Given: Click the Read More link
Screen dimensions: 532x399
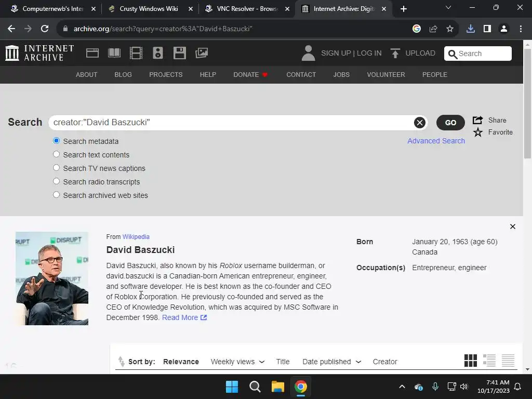Looking at the screenshot, I should click(x=184, y=317).
